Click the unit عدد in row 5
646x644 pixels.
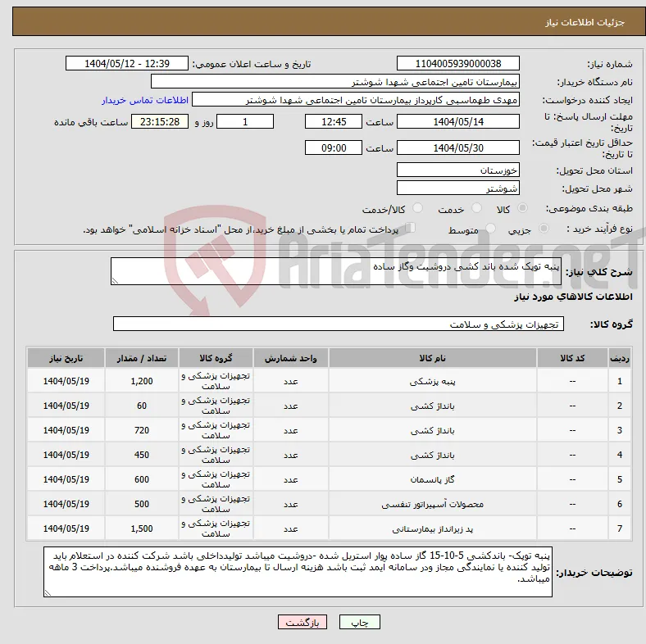coord(291,479)
